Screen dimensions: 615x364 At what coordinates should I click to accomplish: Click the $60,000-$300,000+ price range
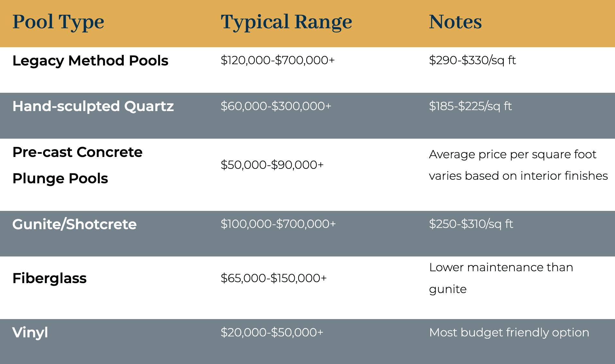pyautogui.click(x=276, y=106)
